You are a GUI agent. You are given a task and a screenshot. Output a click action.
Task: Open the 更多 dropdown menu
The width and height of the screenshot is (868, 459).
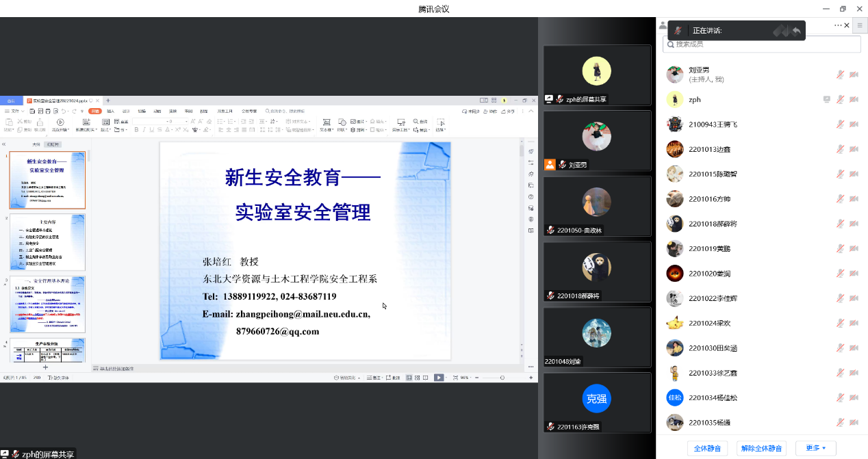pyautogui.click(x=815, y=448)
